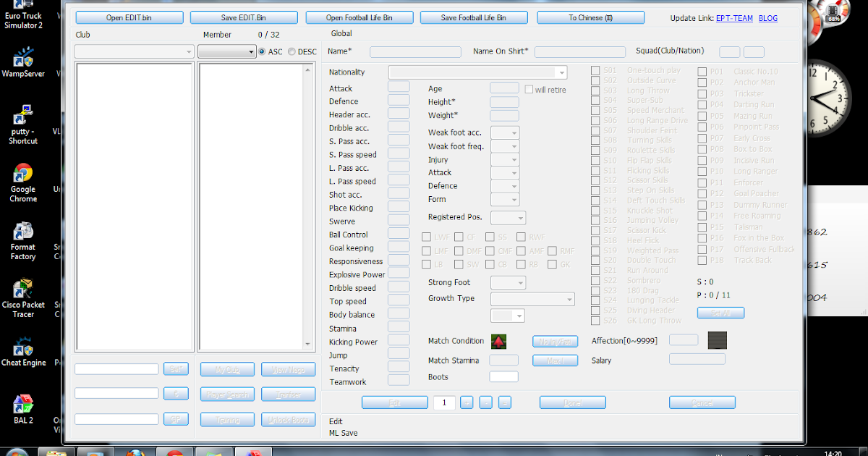Open the Format Factory desktop icon

[x=23, y=241]
